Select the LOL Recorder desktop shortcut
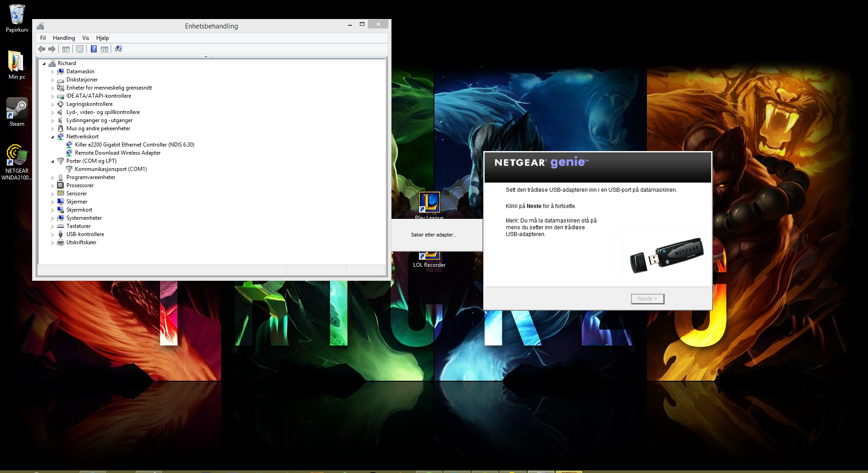The height and width of the screenshot is (473, 868). click(x=429, y=260)
